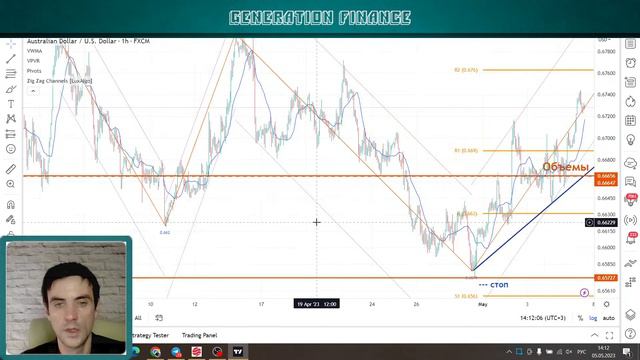This screenshot has height=360, width=640.
Task: Select the brush drawing tool
Action: pyautogui.click(x=11, y=89)
